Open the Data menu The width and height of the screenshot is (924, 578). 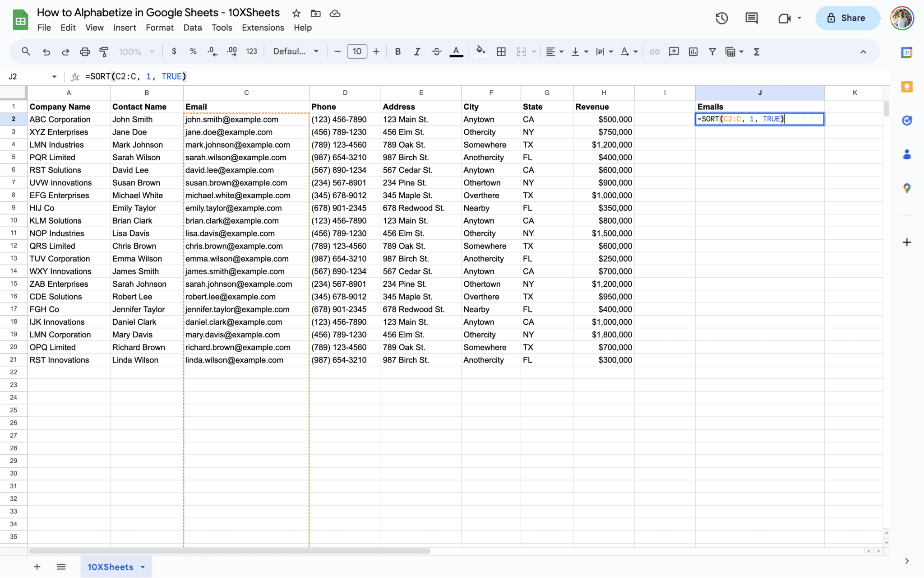[x=192, y=28]
